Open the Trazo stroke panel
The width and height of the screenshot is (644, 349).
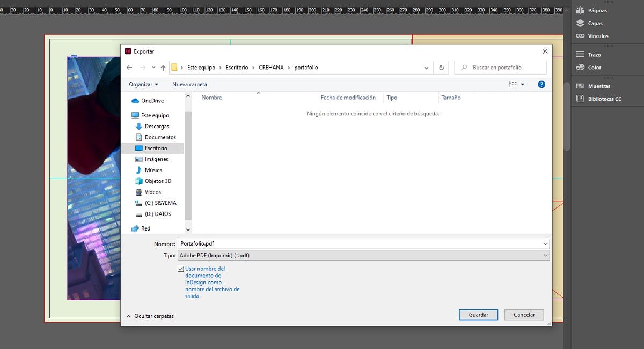(x=580, y=55)
